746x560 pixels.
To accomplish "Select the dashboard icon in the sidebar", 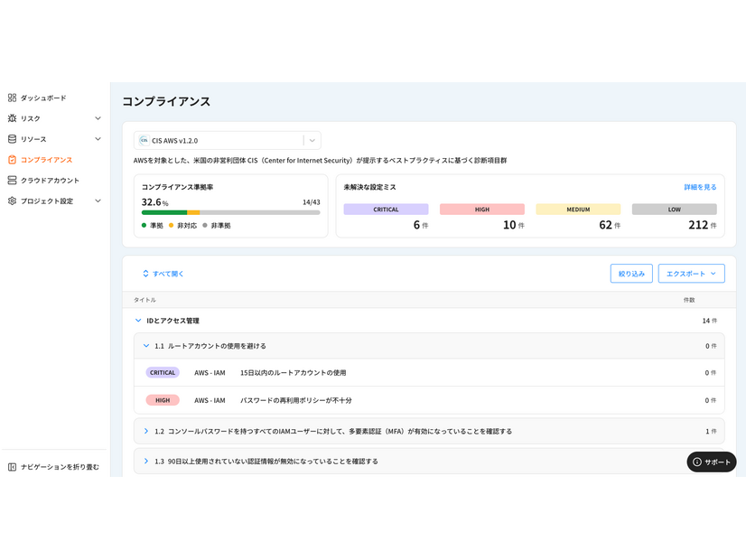I will (x=12, y=96).
